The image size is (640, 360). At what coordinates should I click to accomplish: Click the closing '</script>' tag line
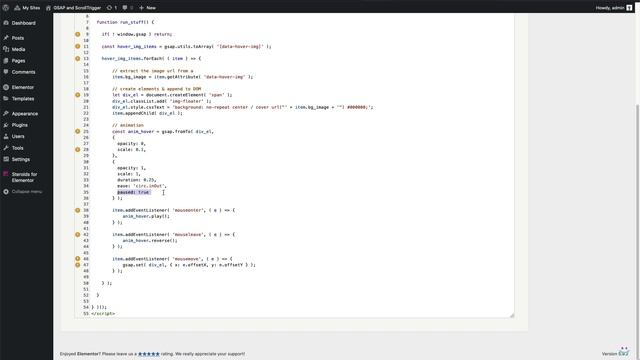(x=103, y=313)
